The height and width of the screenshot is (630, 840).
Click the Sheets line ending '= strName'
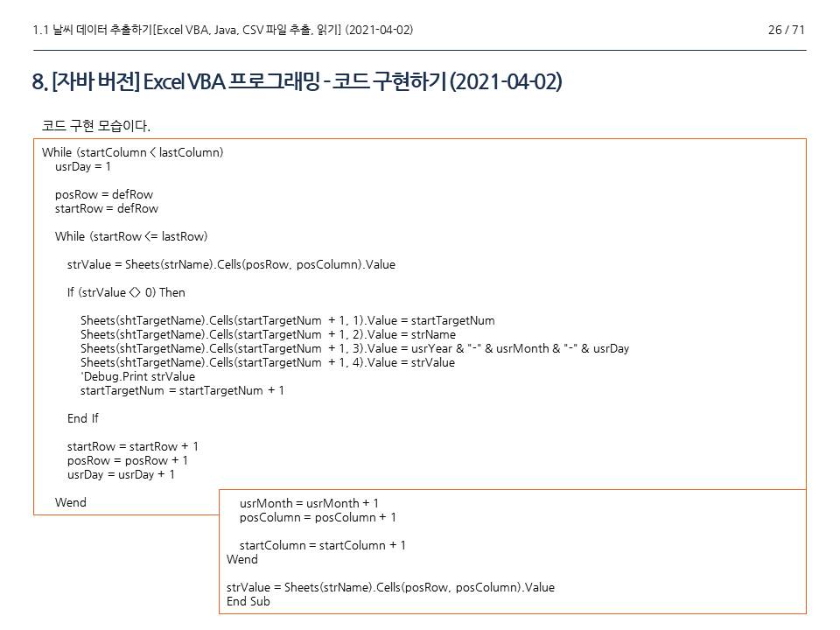tap(268, 334)
